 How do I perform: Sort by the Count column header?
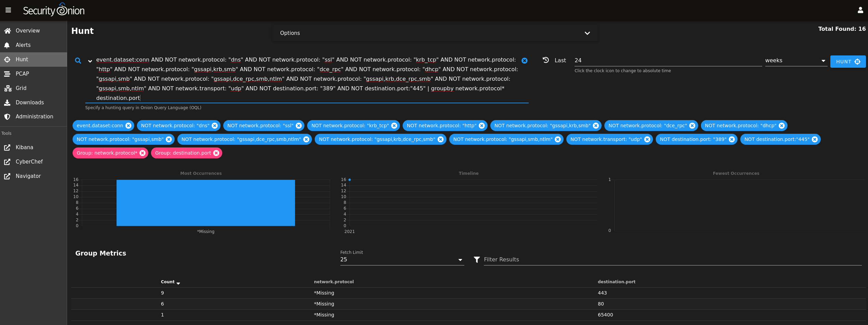170,282
